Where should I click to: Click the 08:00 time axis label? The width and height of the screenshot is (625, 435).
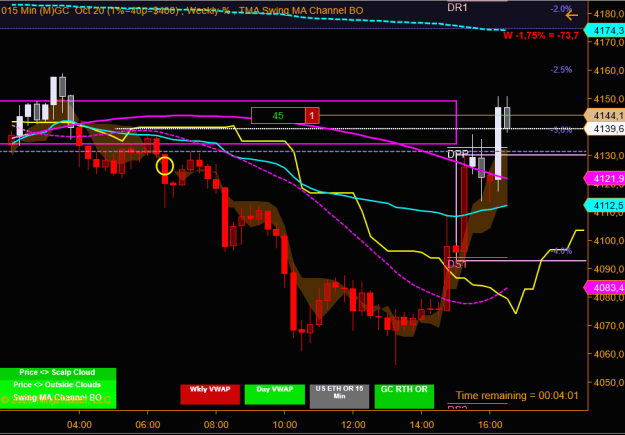click(x=216, y=423)
